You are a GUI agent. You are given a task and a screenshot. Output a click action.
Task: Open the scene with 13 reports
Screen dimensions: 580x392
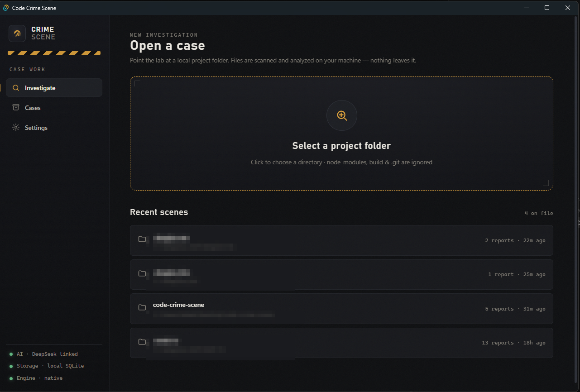point(341,343)
